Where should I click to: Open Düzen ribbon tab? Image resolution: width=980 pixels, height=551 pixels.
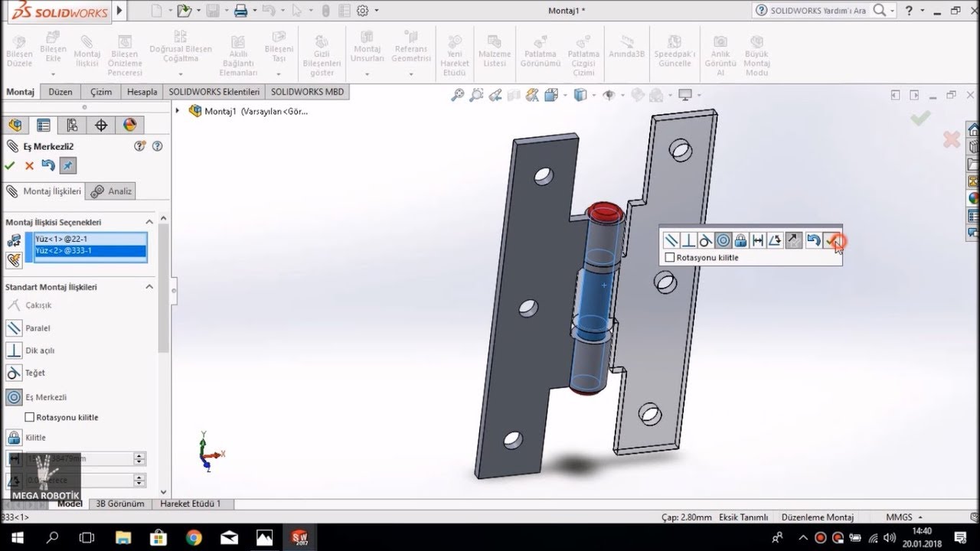pos(60,92)
